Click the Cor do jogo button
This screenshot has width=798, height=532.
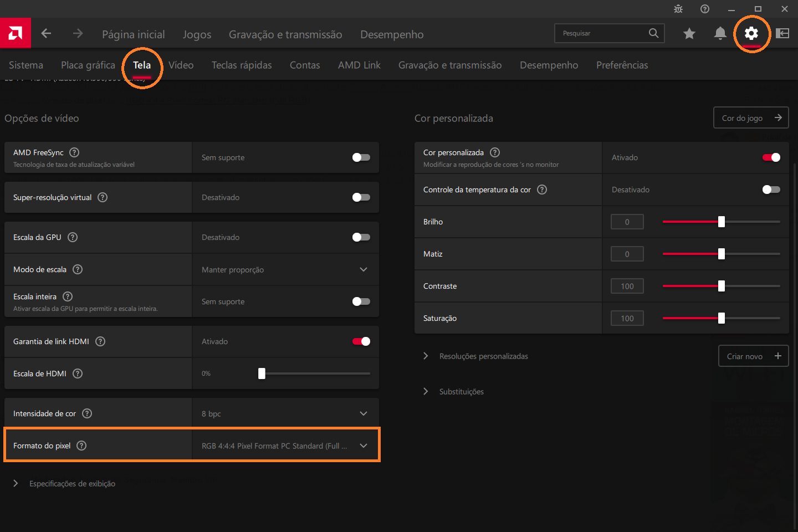pos(751,117)
